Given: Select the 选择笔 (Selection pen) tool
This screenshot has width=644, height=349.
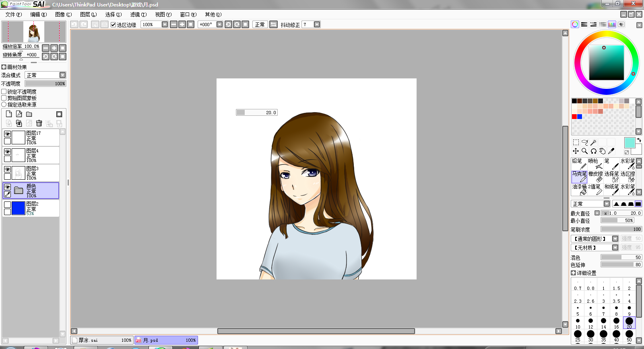Looking at the screenshot, I should (x=611, y=177).
